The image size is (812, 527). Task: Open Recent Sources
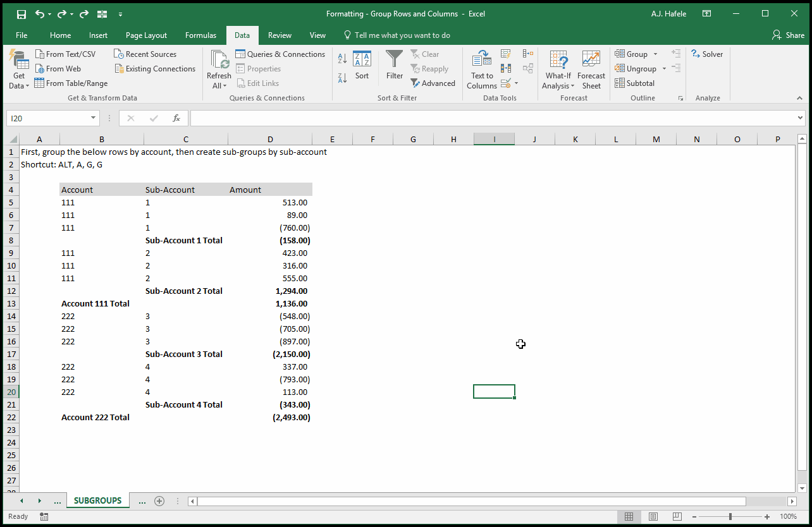145,54
